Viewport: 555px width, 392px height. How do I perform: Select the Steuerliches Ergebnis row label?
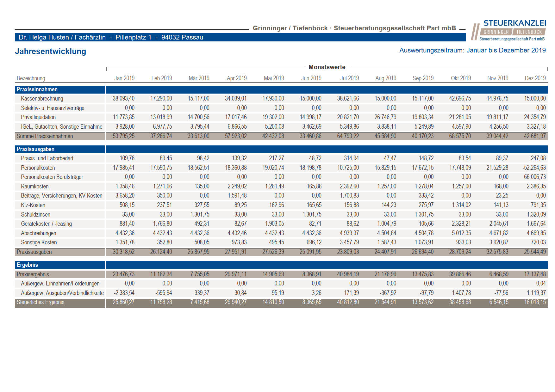41,302
